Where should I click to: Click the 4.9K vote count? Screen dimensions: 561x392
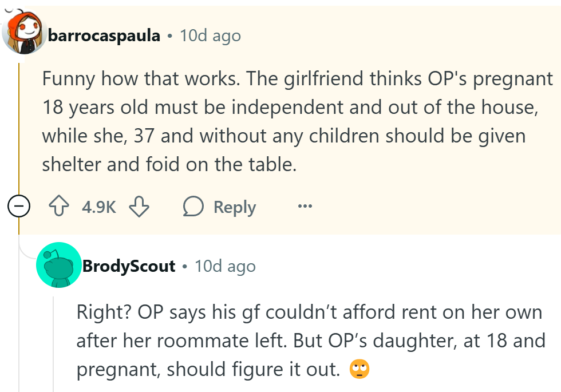(x=99, y=207)
